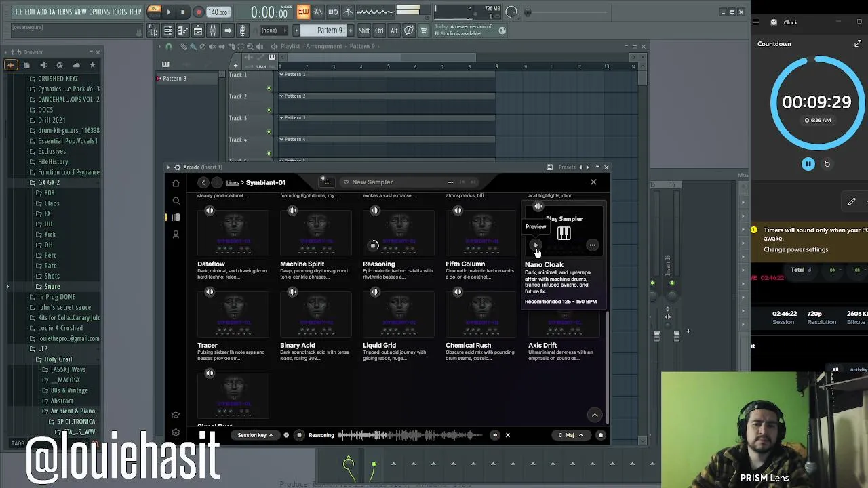Click tempo 140.000 field
Screen dimensions: 868x488
click(218, 12)
